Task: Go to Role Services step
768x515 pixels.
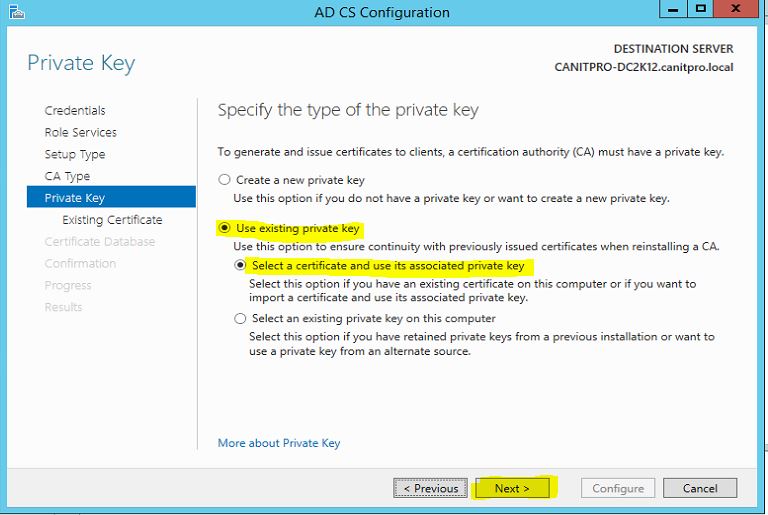Action: coord(81,132)
